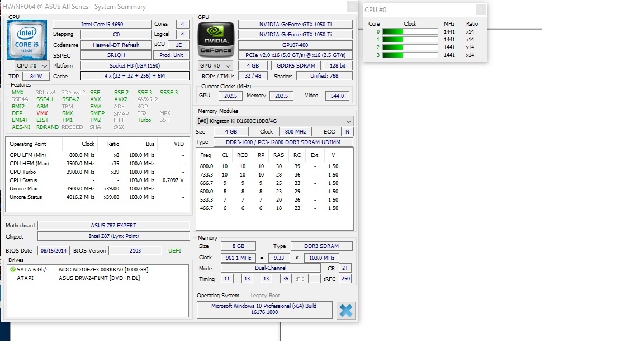Click the DDR3-1600 / PC3-12800 type field
This screenshot has height=362, width=644.
(x=283, y=142)
